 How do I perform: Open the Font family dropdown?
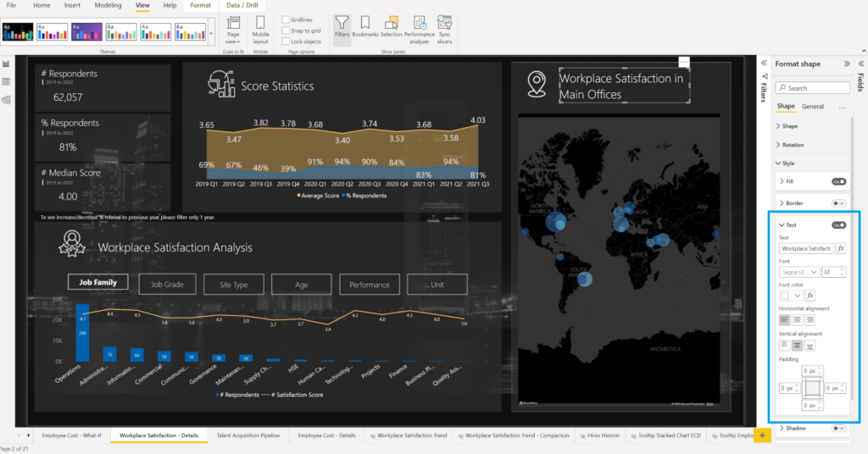click(x=798, y=272)
